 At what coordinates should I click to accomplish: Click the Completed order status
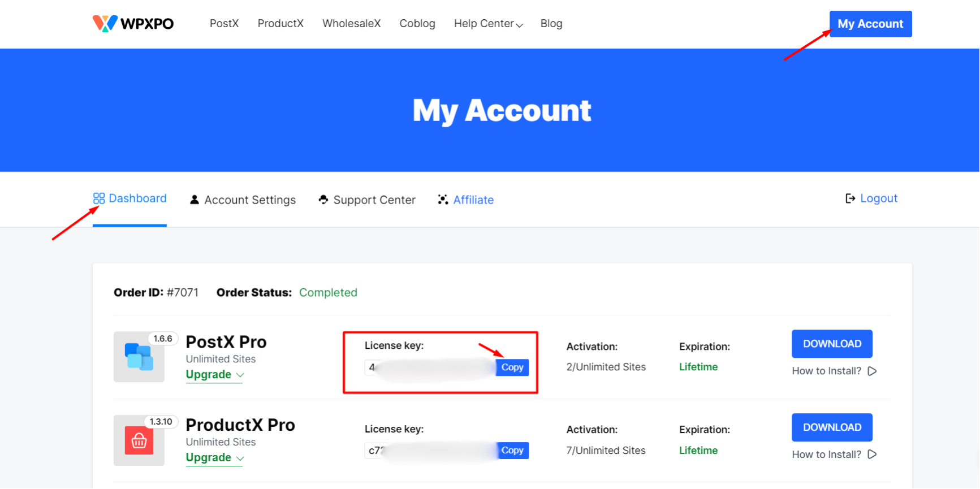pyautogui.click(x=328, y=293)
